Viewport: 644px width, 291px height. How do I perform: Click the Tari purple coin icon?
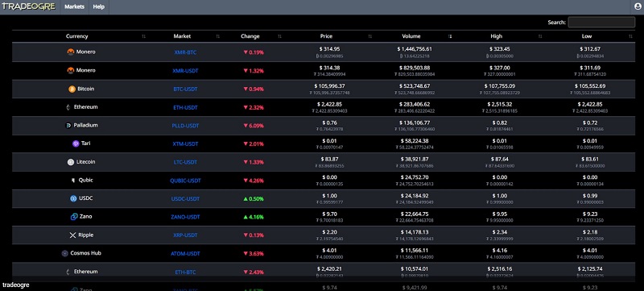[76, 143]
